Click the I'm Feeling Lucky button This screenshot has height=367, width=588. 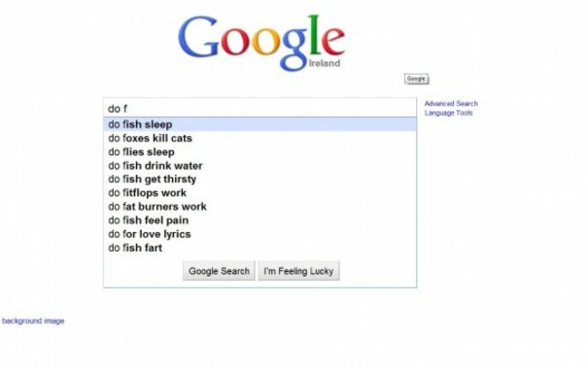298,271
